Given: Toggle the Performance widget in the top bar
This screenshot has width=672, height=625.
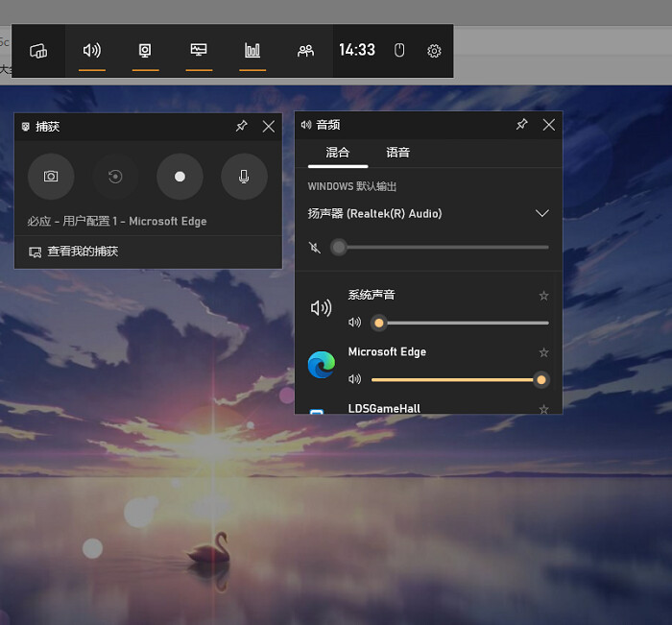Looking at the screenshot, I should point(199,51).
